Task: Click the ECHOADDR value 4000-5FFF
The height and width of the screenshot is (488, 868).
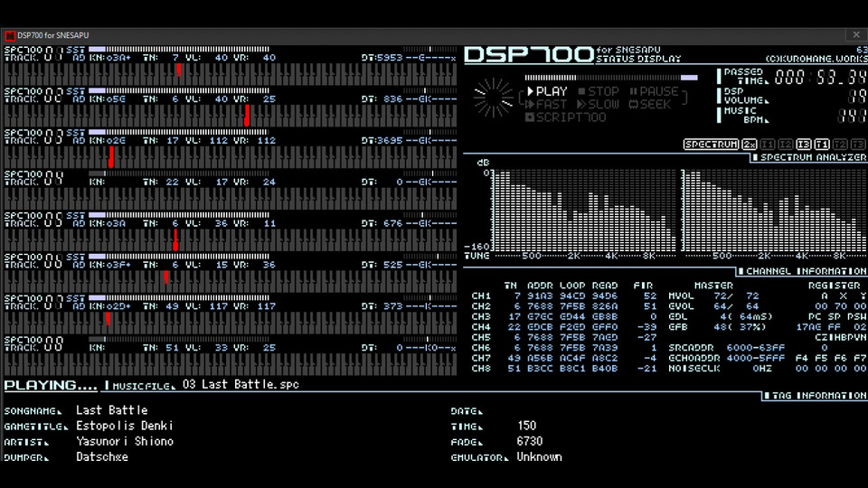Action: click(756, 359)
